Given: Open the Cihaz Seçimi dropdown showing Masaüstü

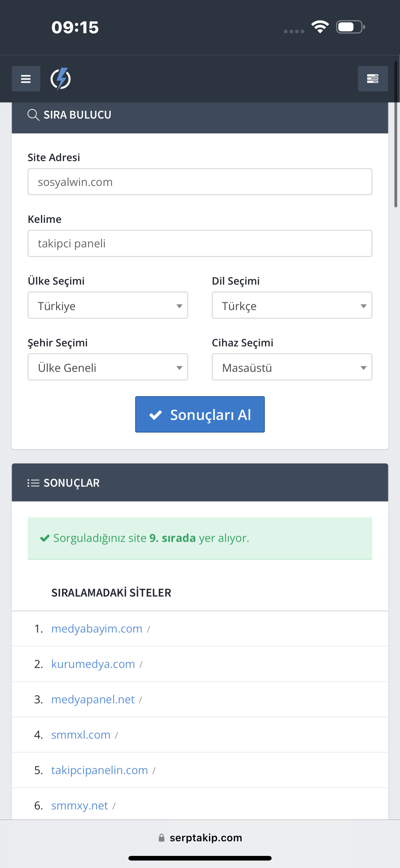Looking at the screenshot, I should tap(292, 367).
